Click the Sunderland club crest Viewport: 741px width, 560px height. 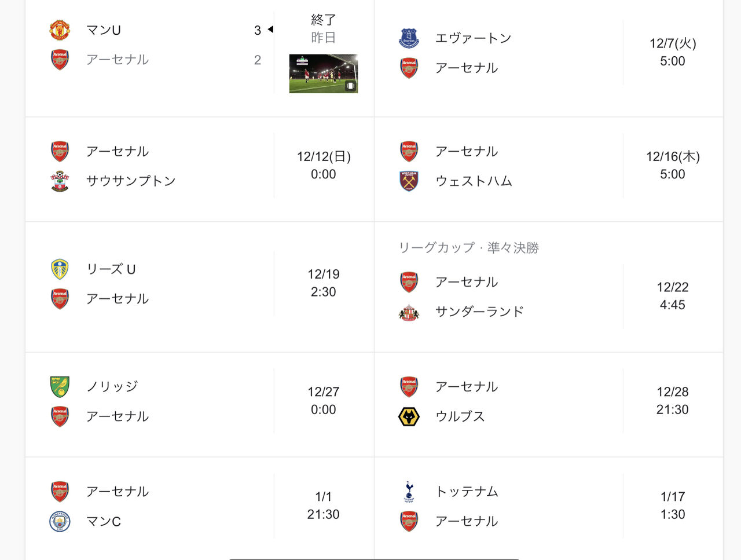(408, 311)
